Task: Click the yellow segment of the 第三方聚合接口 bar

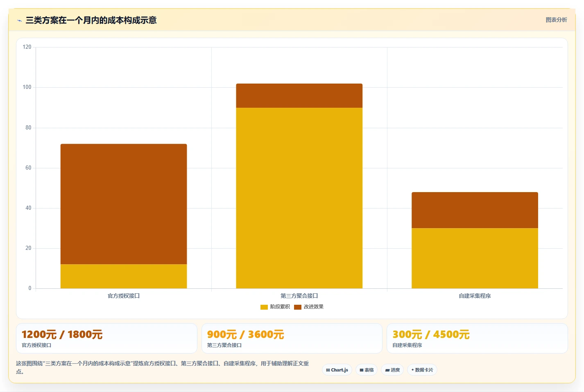Action: [x=299, y=198]
